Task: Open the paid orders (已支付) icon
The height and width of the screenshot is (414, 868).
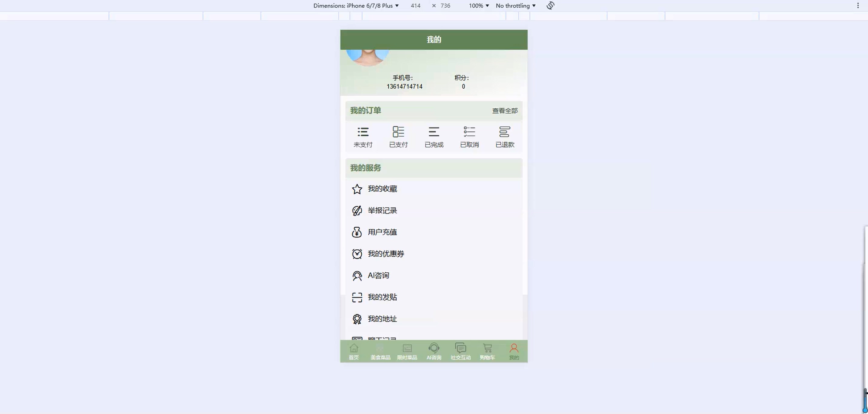Action: click(x=398, y=132)
